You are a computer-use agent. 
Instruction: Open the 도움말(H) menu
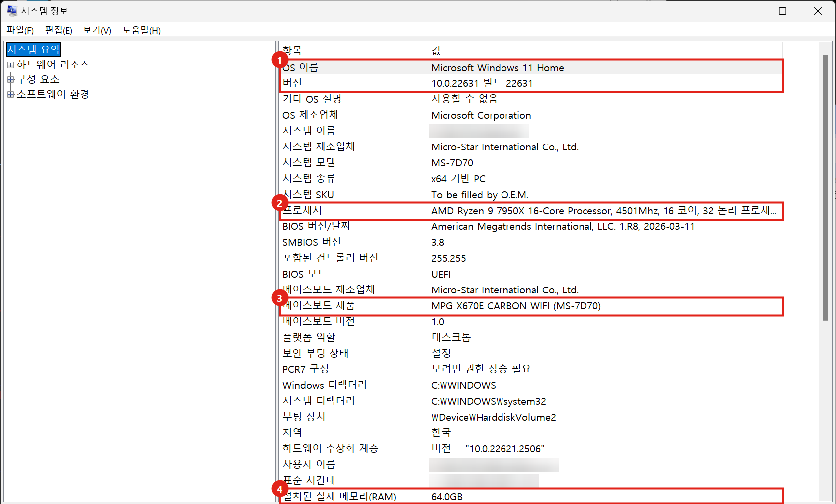pyautogui.click(x=142, y=30)
